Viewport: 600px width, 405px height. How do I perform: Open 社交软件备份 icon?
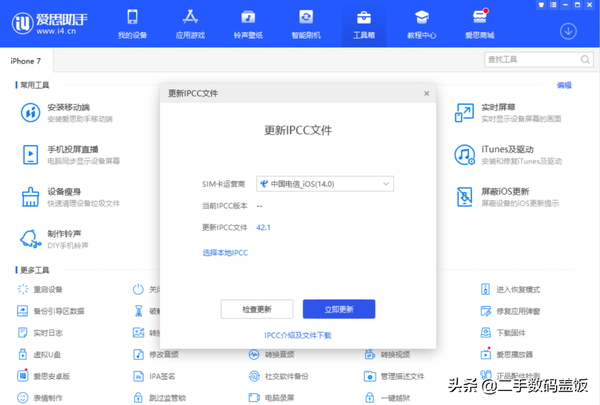(254, 376)
